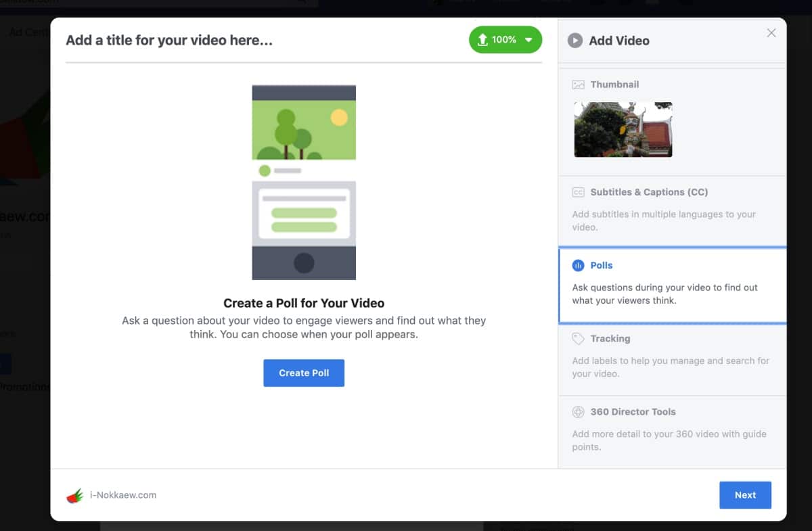Image resolution: width=812 pixels, height=531 pixels.
Task: Select the Polls section heading
Action: coord(602,265)
